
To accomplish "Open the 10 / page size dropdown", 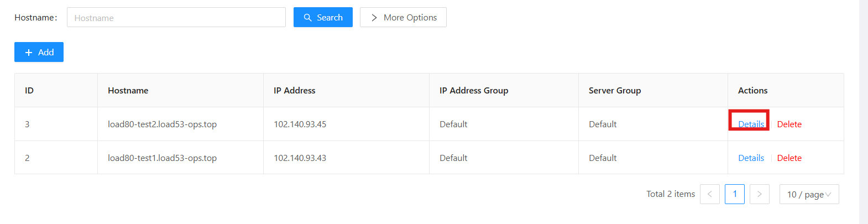I will click(x=809, y=194).
